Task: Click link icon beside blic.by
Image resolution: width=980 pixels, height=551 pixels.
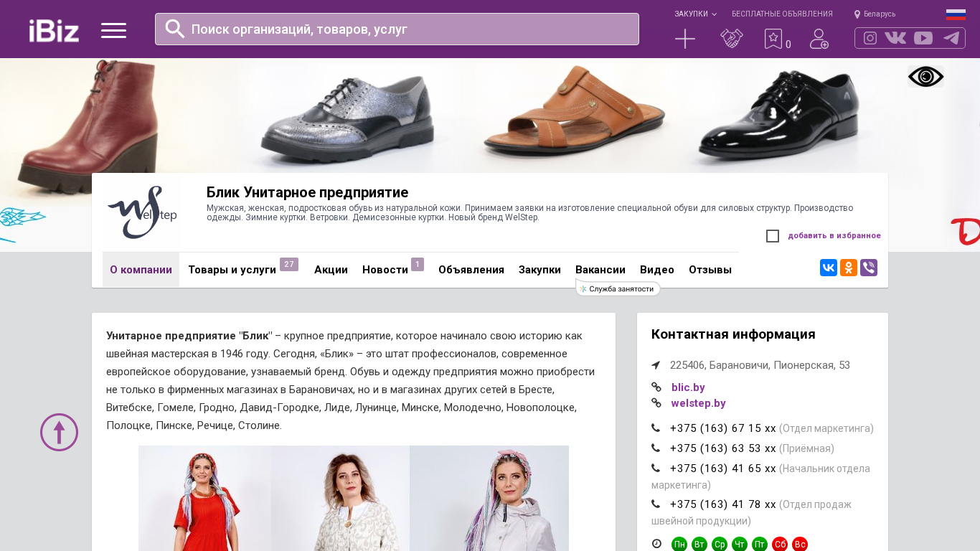Action: pyautogui.click(x=656, y=387)
